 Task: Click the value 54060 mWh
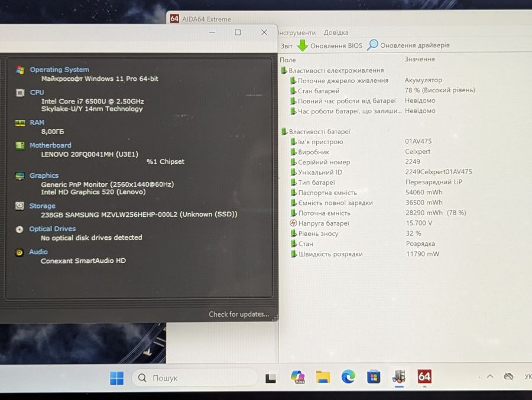point(424,192)
